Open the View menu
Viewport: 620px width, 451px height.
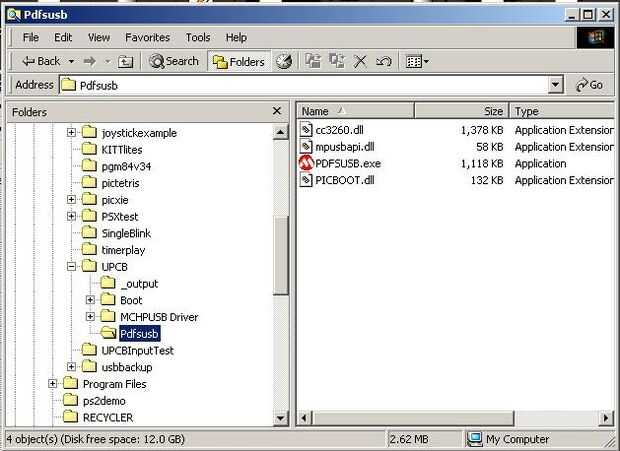coord(99,38)
